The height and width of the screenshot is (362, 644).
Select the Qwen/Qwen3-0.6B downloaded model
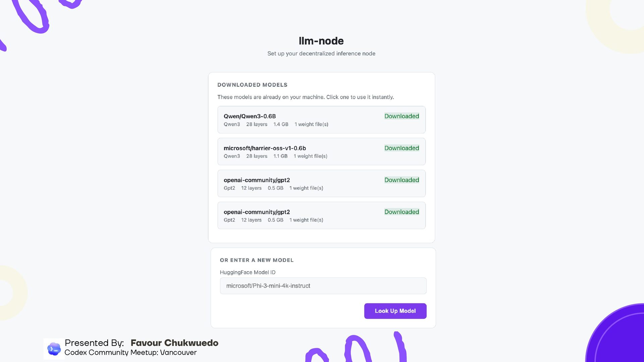[x=250, y=116]
